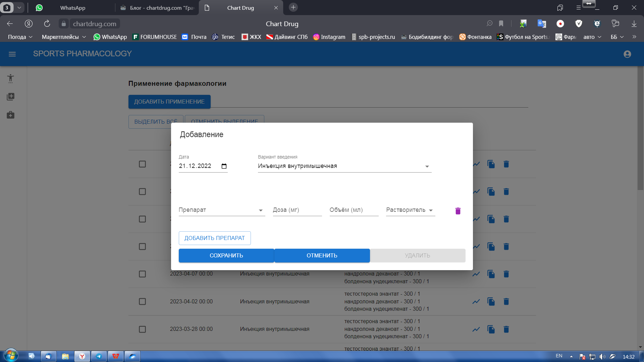The height and width of the screenshot is (362, 644).
Task: Click the user account avatar icon
Action: [627, 54]
